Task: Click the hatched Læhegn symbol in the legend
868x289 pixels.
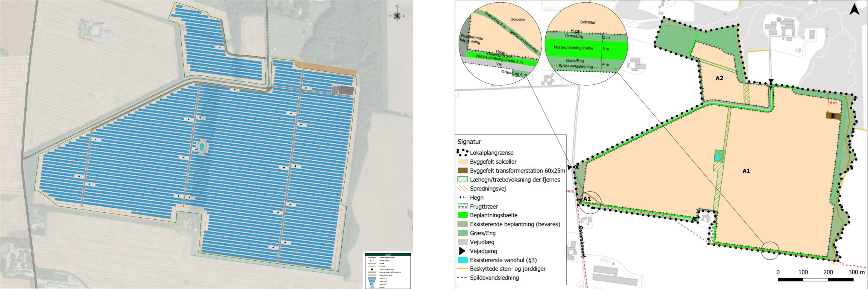Action: 462,179
